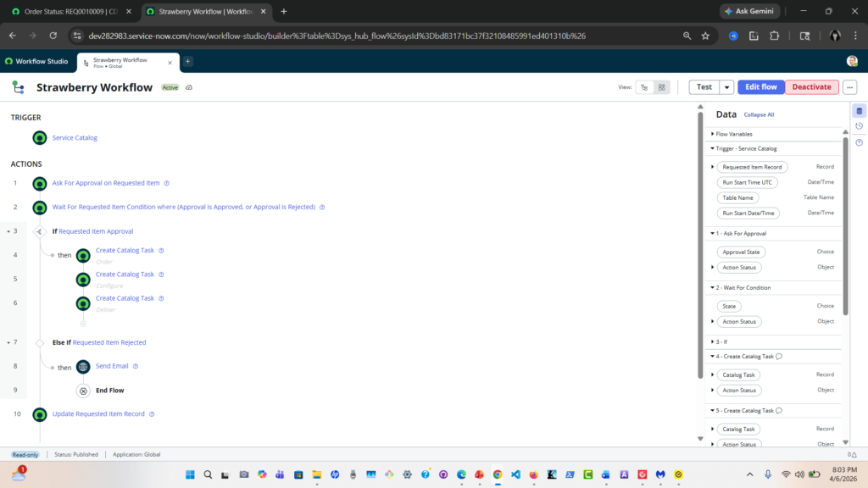Open the Data panel sidebar icon
868x488 pixels.
point(859,111)
